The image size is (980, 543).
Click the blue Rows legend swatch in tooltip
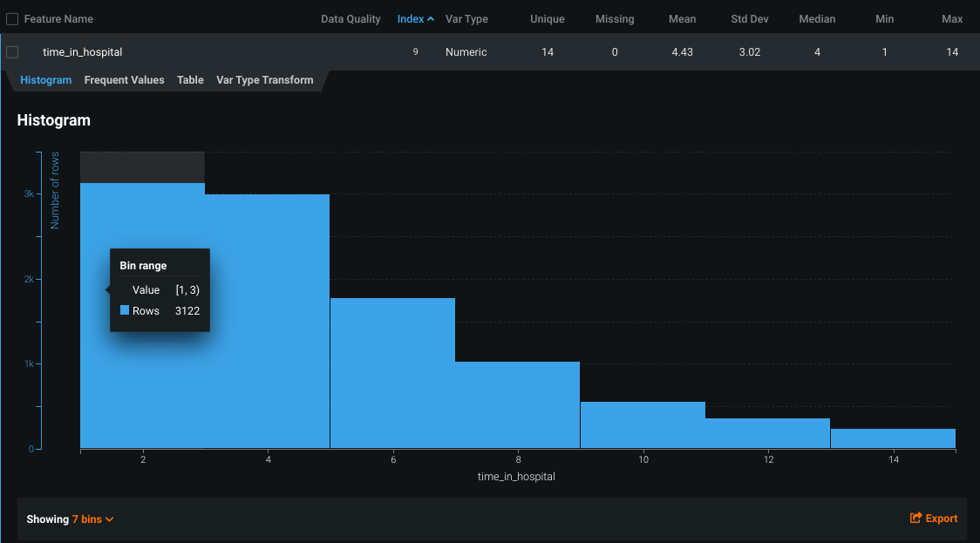125,310
